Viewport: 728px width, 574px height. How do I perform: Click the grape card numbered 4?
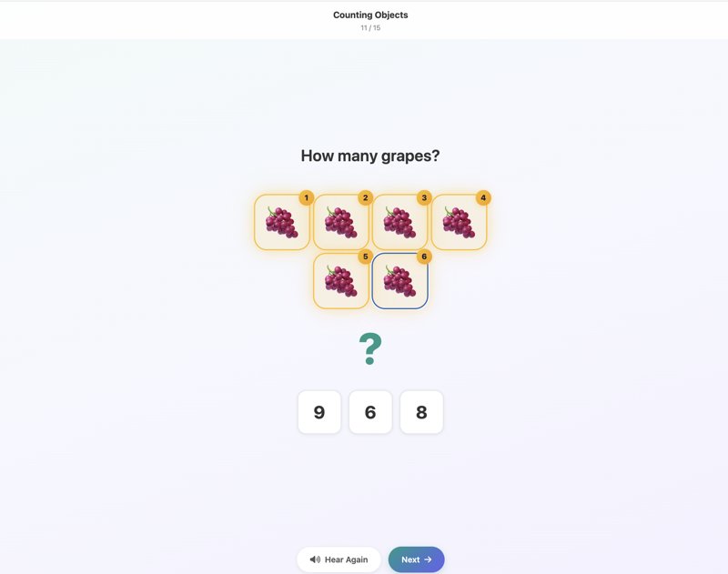coord(459,222)
